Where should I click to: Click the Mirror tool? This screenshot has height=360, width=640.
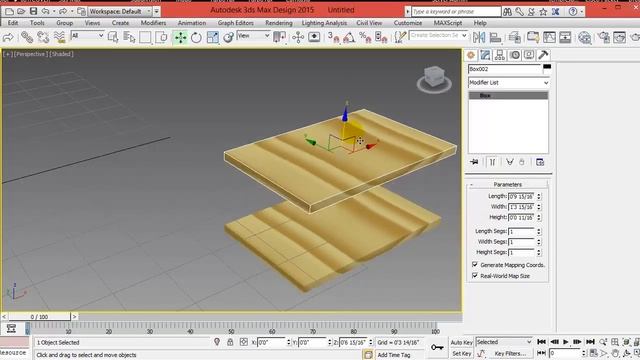click(x=479, y=37)
